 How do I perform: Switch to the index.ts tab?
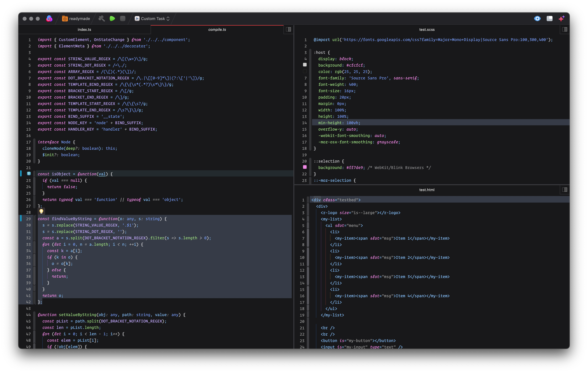click(x=84, y=30)
